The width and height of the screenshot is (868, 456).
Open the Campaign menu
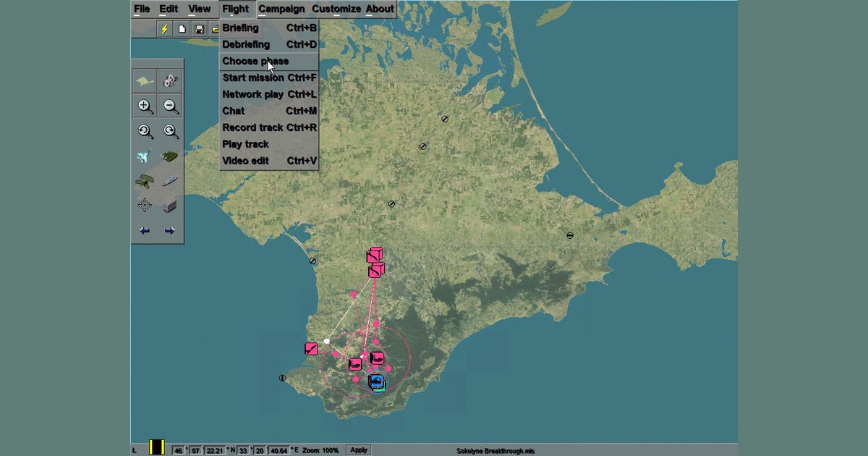[282, 9]
